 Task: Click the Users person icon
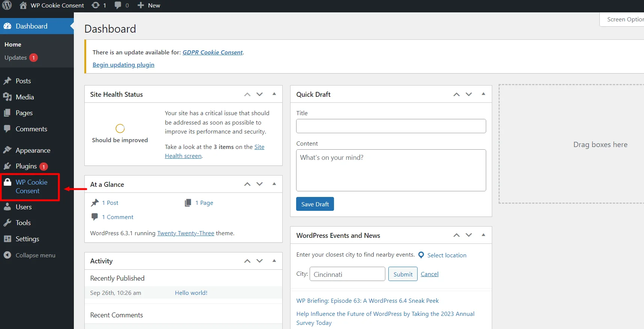pos(7,207)
